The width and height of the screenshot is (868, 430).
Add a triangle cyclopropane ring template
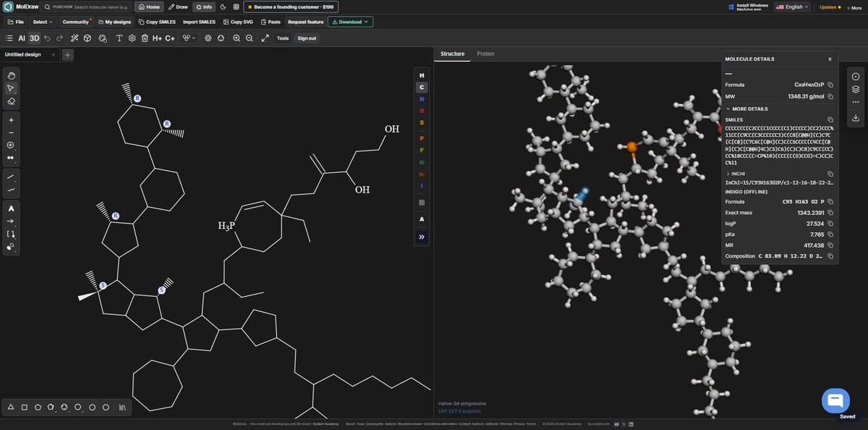tap(11, 408)
